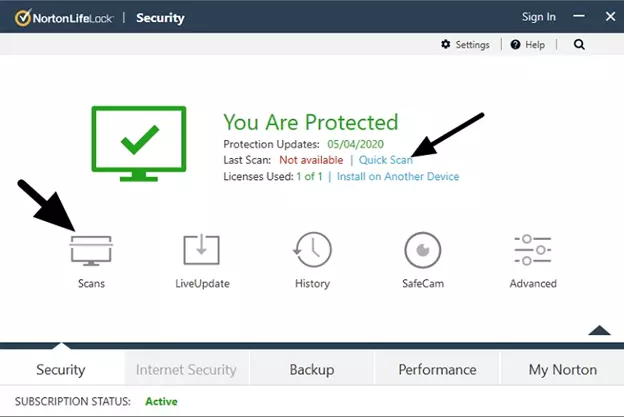This screenshot has width=624, height=417.
Task: Open the Advanced sliders icon
Action: coord(533,250)
